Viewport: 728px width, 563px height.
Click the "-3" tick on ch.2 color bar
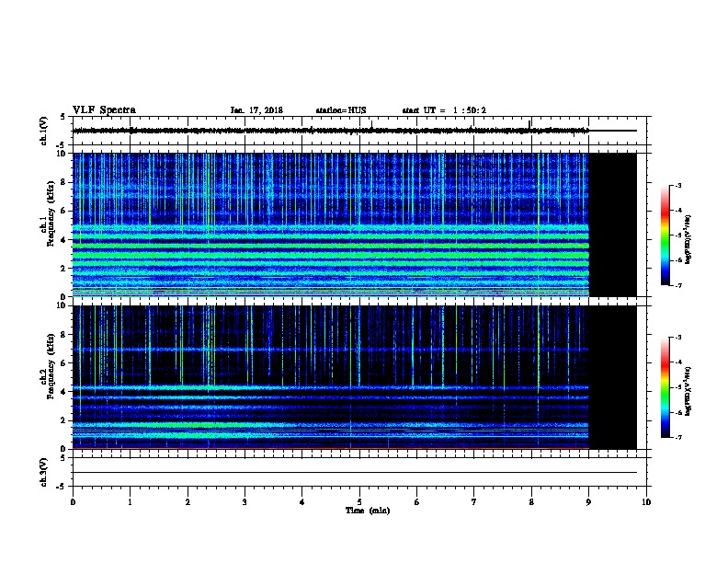point(677,338)
